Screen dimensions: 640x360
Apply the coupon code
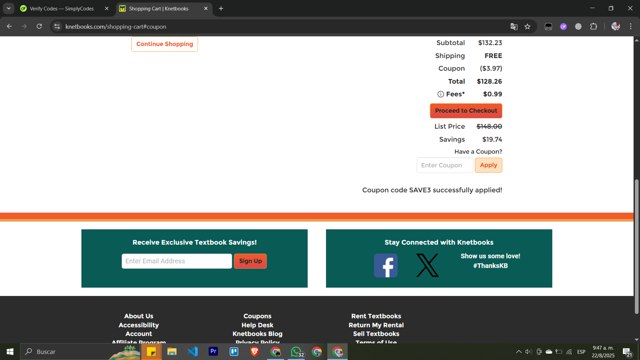pos(489,165)
